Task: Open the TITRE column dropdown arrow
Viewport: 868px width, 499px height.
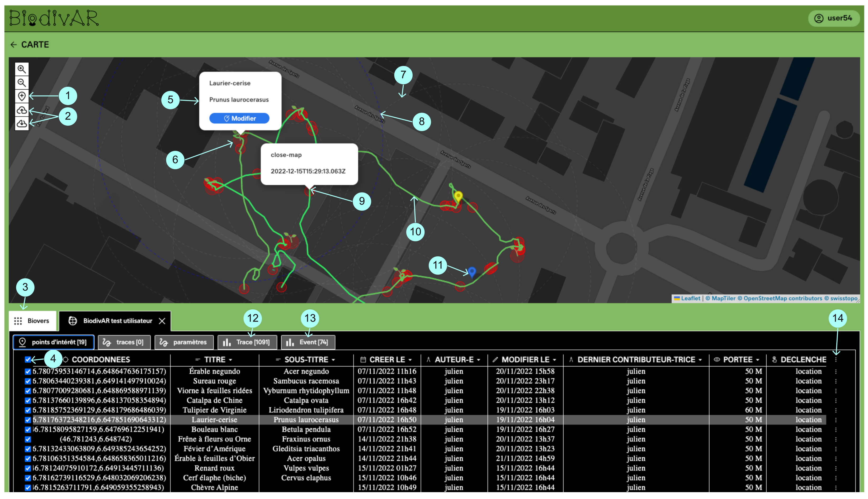Action: [230, 360]
